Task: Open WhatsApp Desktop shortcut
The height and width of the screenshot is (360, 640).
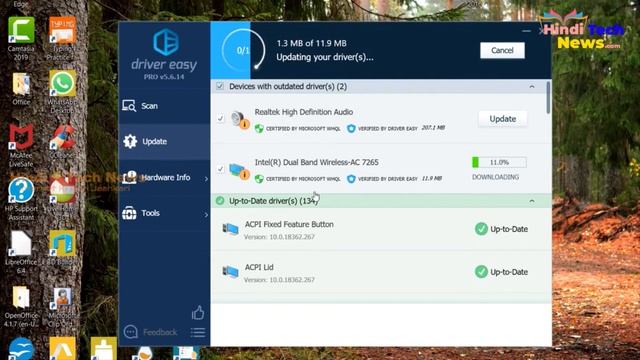Action: point(62,92)
